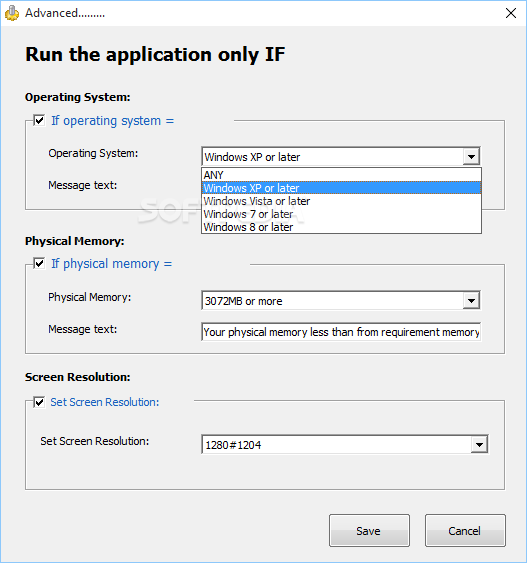Choose 'Windows XP or later' list entry
The height and width of the screenshot is (563, 527).
[341, 188]
